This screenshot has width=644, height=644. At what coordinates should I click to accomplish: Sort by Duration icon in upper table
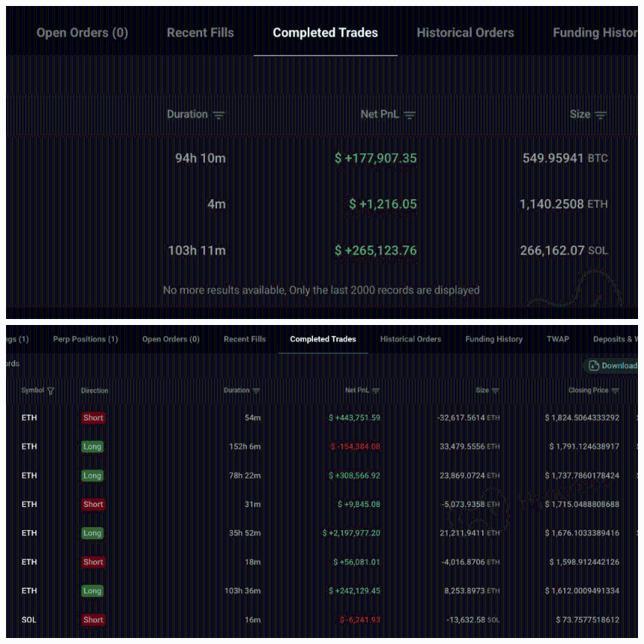click(x=219, y=115)
